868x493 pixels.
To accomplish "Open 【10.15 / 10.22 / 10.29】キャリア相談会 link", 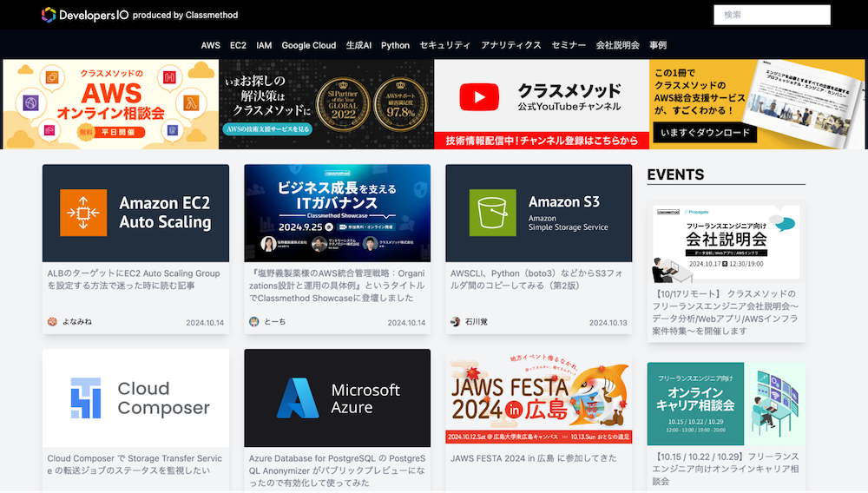I will click(726, 469).
